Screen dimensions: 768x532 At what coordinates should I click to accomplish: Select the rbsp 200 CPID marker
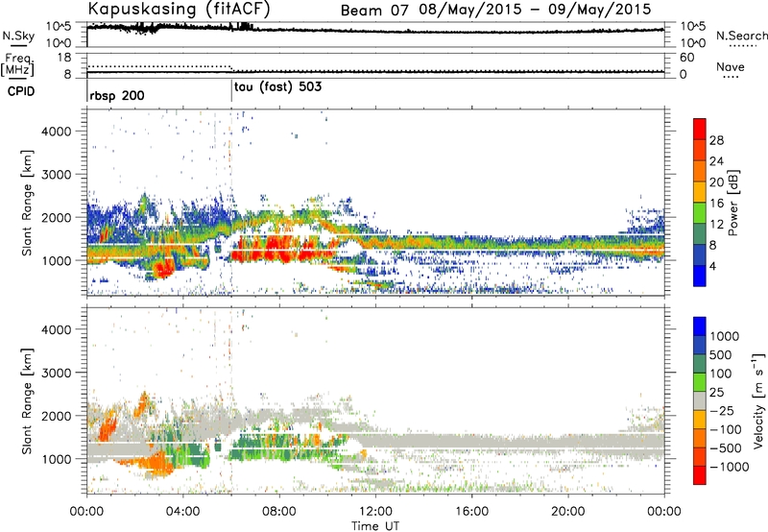[117, 95]
